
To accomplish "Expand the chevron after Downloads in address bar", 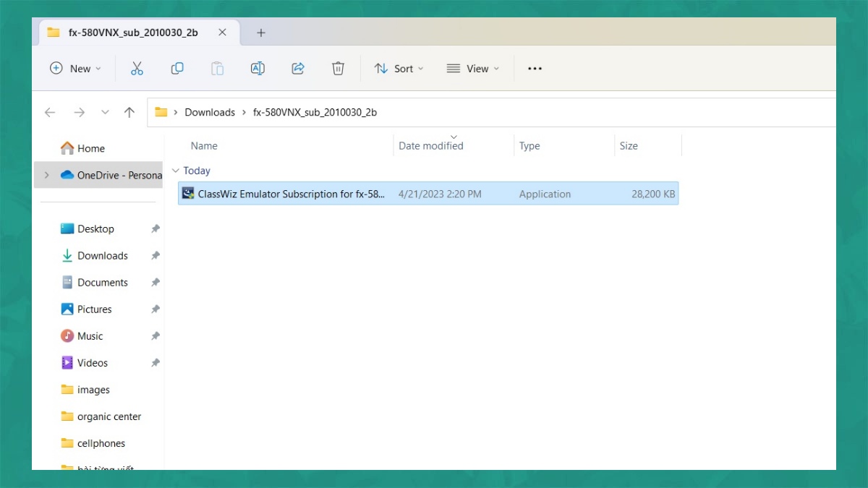I will tap(244, 112).
